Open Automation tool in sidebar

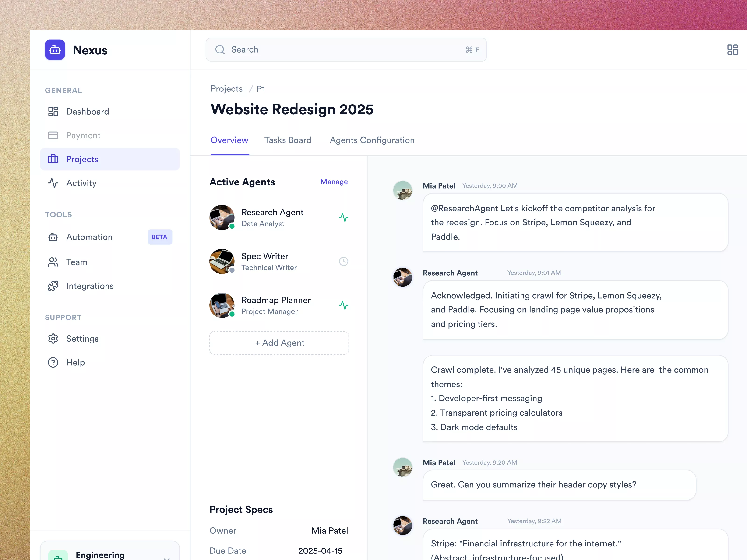pos(89,237)
